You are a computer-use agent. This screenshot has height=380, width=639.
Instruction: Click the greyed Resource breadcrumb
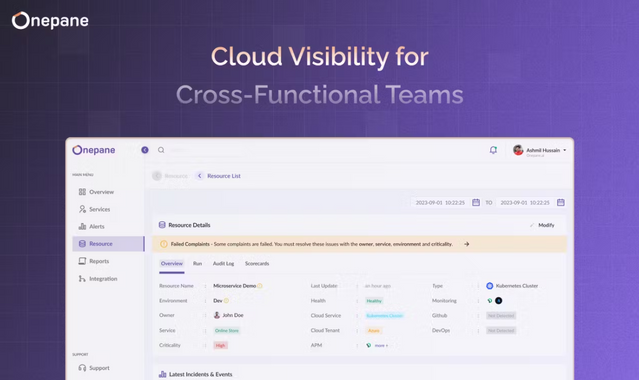(x=176, y=176)
